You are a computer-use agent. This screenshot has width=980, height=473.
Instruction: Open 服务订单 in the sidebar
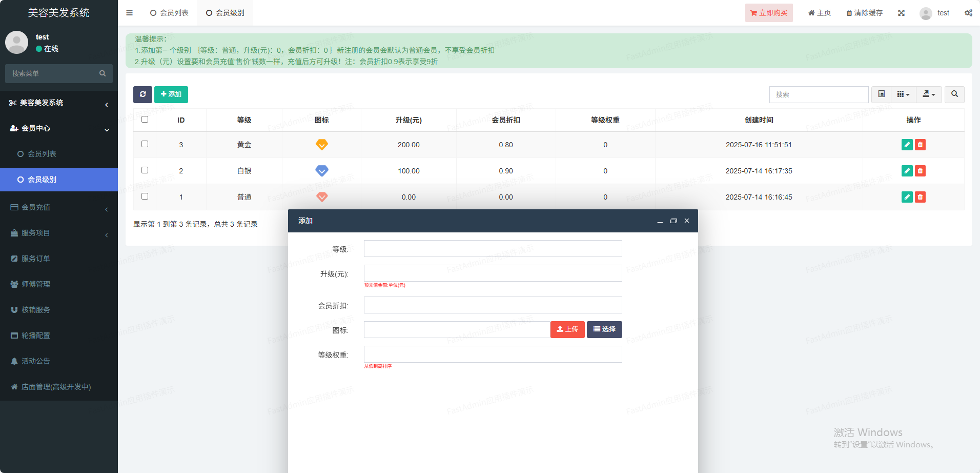pos(36,259)
